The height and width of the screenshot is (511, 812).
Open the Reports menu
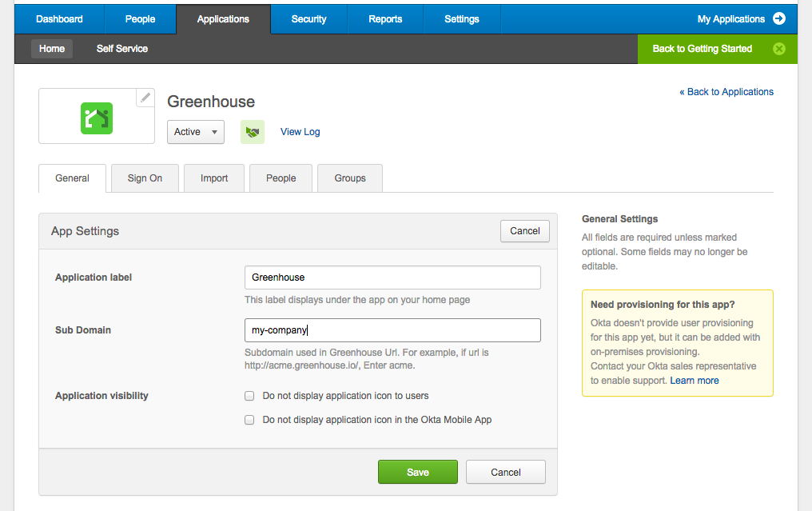click(x=385, y=19)
